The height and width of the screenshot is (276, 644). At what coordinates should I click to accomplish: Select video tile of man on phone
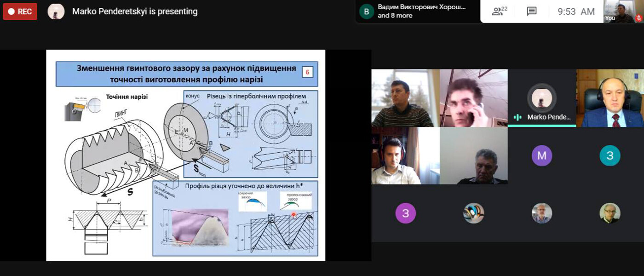pyautogui.click(x=473, y=98)
